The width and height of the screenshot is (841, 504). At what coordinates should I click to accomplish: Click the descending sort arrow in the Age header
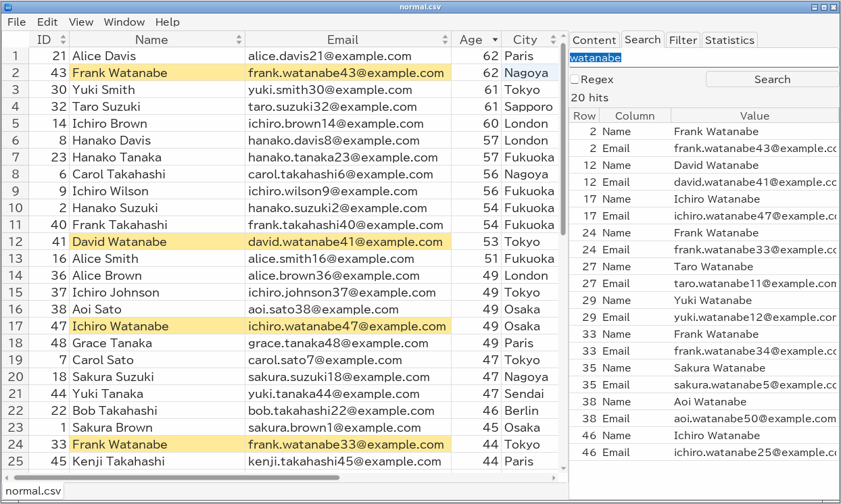496,40
